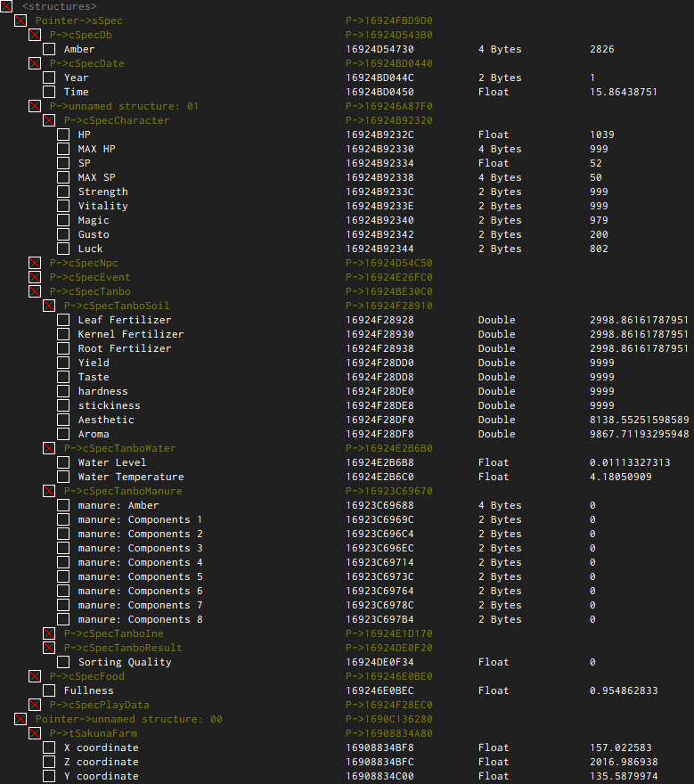Collapse the <structures> root group
The image size is (694, 784).
click(x=6, y=6)
